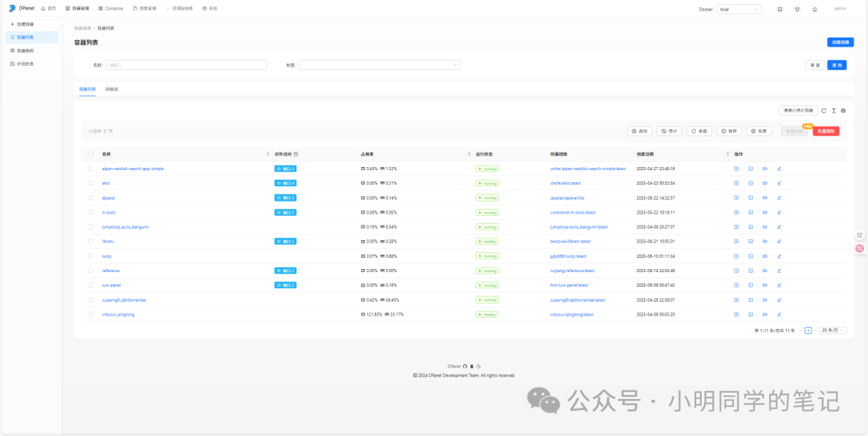
Task: Click the floating grid widget on right edge
Action: 860,235
